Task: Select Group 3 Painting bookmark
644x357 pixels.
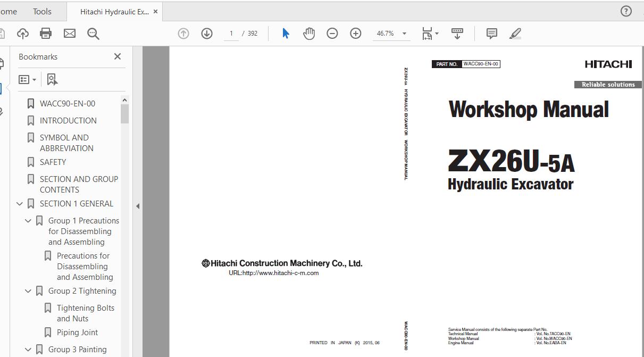Action: (x=77, y=349)
